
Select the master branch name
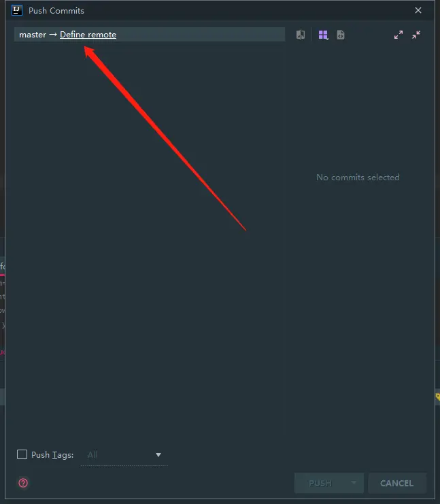coord(33,35)
